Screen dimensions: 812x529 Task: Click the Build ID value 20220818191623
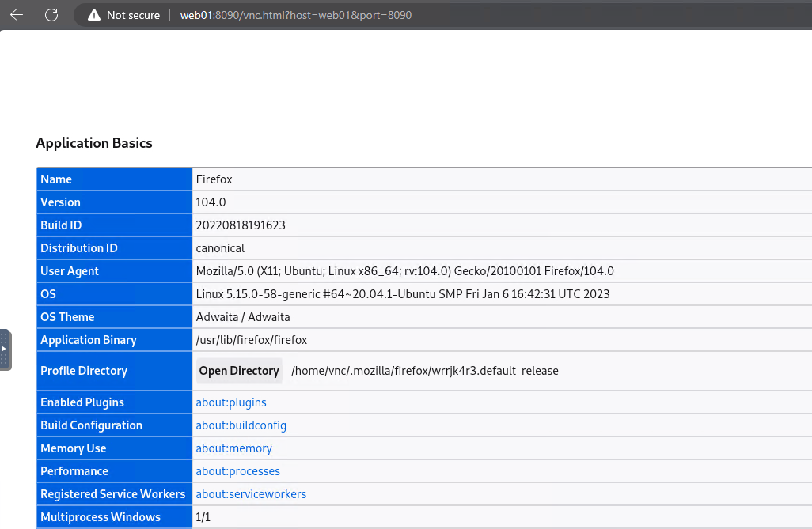[x=241, y=225]
